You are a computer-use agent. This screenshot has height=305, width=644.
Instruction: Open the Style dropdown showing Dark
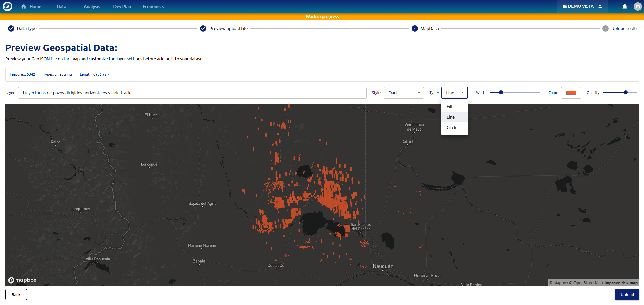[x=404, y=93]
